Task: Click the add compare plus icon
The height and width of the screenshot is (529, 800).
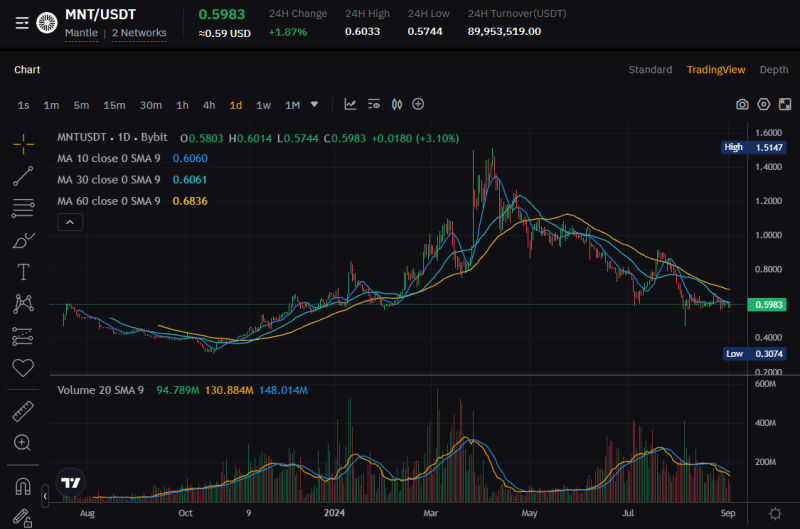Action: pos(418,104)
